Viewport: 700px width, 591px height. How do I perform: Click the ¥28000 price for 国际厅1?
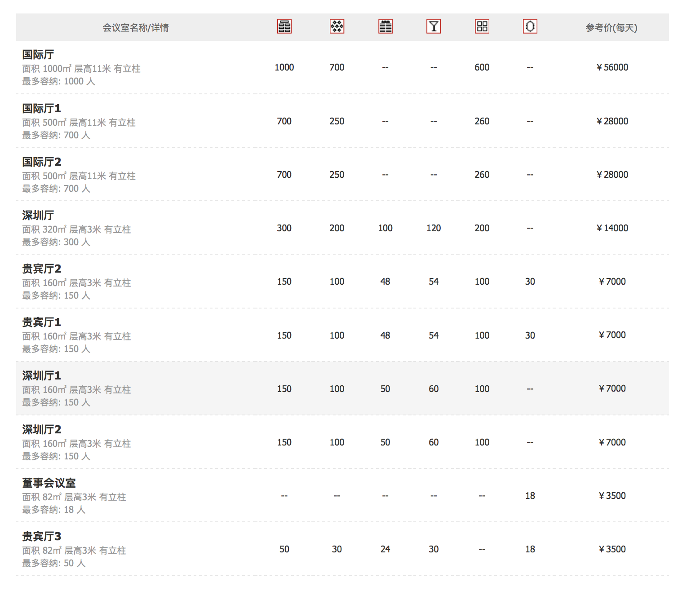click(x=612, y=121)
